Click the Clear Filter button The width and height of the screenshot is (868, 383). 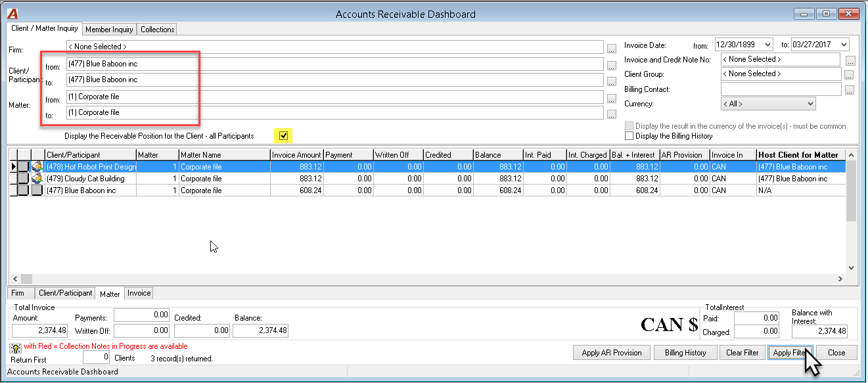742,353
